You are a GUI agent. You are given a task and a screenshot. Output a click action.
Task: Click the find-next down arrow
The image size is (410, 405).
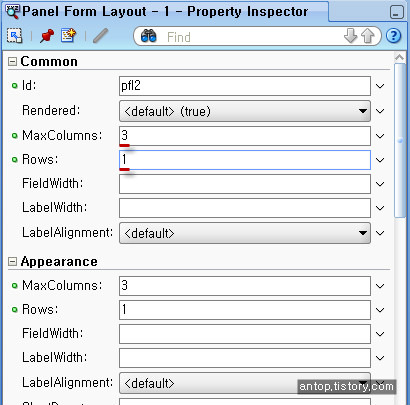350,36
